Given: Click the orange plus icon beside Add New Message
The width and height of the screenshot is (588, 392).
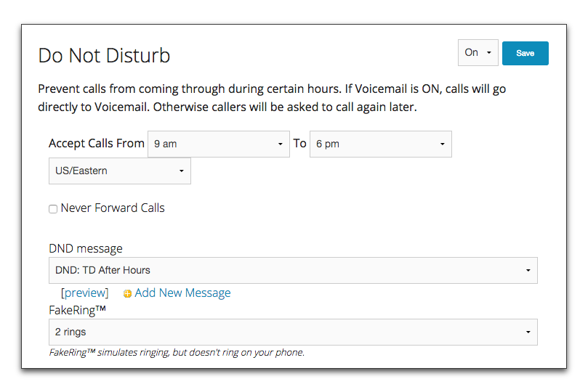Looking at the screenshot, I should (127, 294).
